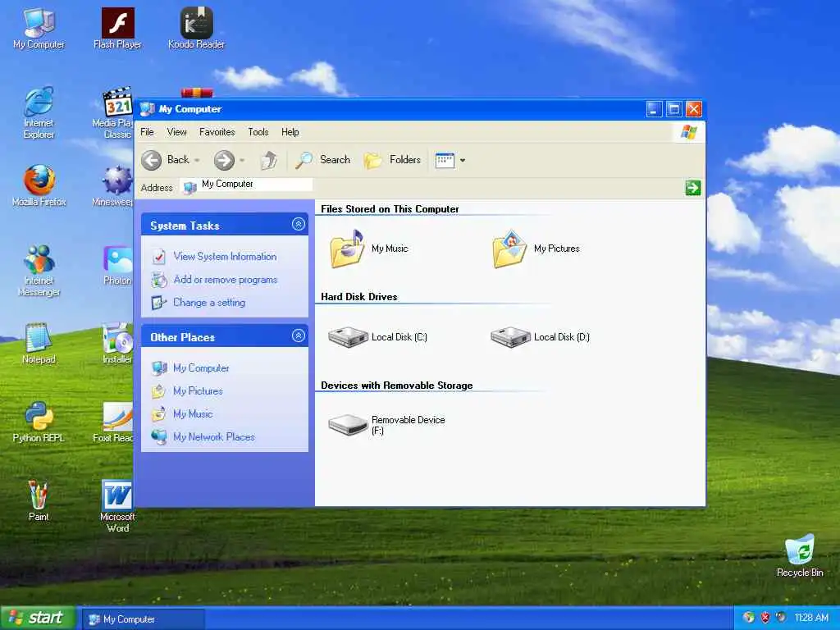Select the My Music folder icon
Screen dimensions: 840x630
coord(348,249)
